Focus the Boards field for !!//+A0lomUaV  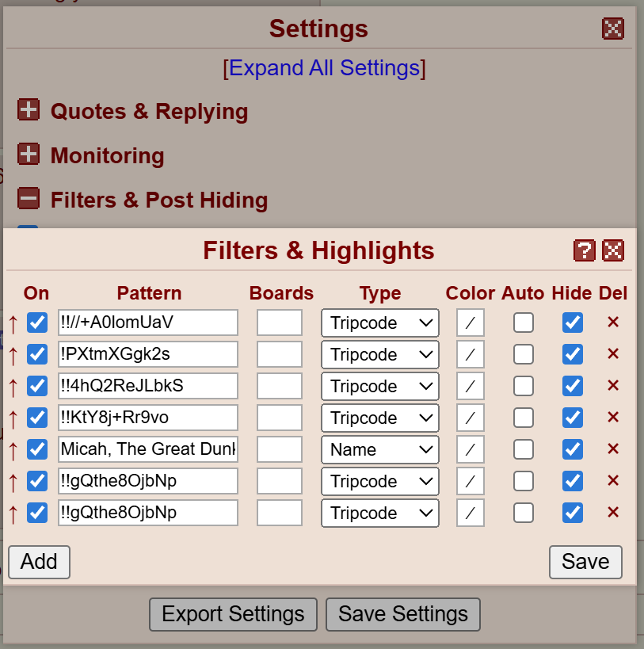coord(280,323)
